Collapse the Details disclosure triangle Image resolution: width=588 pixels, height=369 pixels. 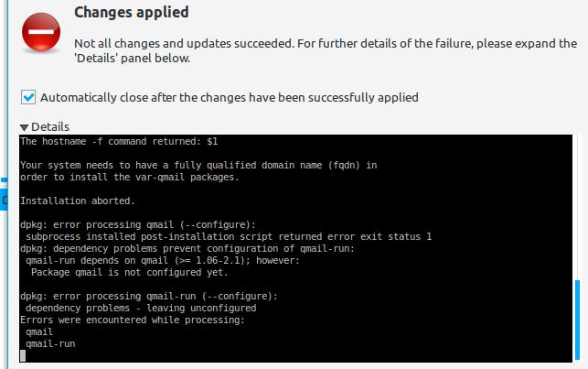[25, 127]
